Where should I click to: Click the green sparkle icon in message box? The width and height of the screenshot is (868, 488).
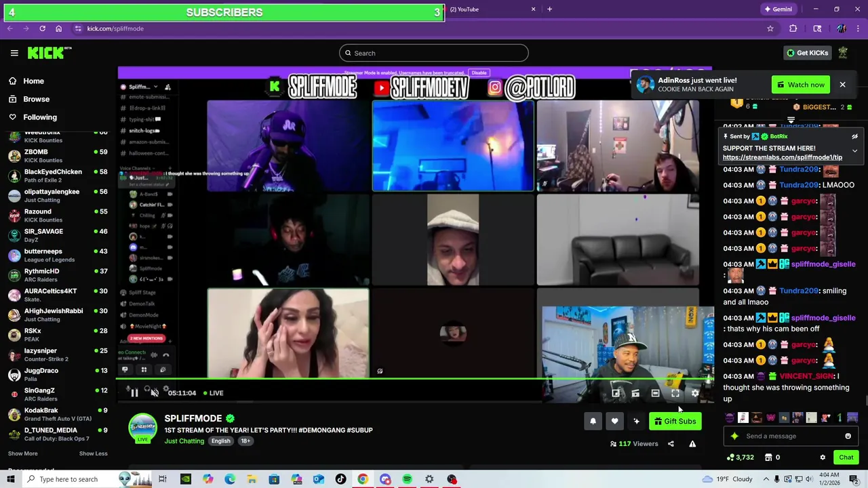[734, 436]
